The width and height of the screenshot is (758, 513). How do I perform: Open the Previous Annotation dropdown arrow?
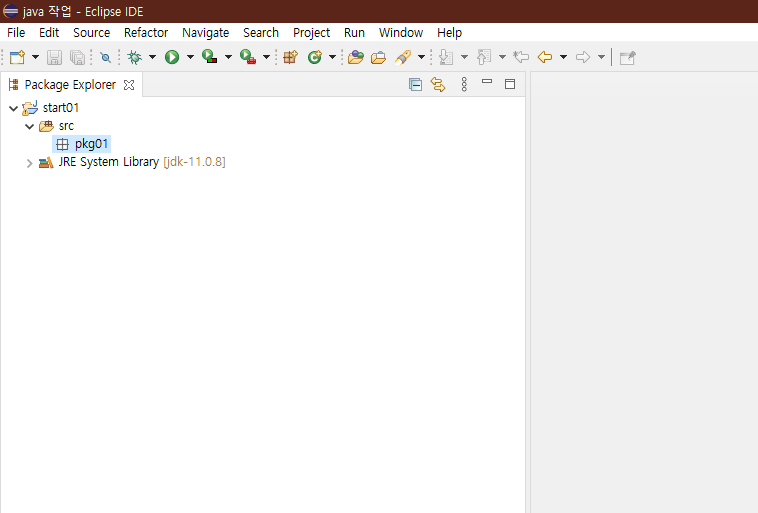tap(502, 57)
